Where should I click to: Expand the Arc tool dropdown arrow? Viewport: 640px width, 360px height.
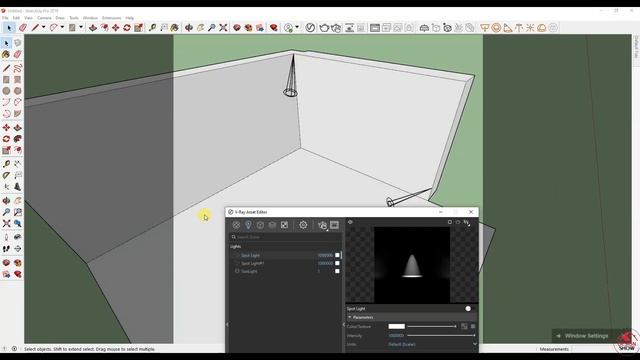tap(62, 27)
